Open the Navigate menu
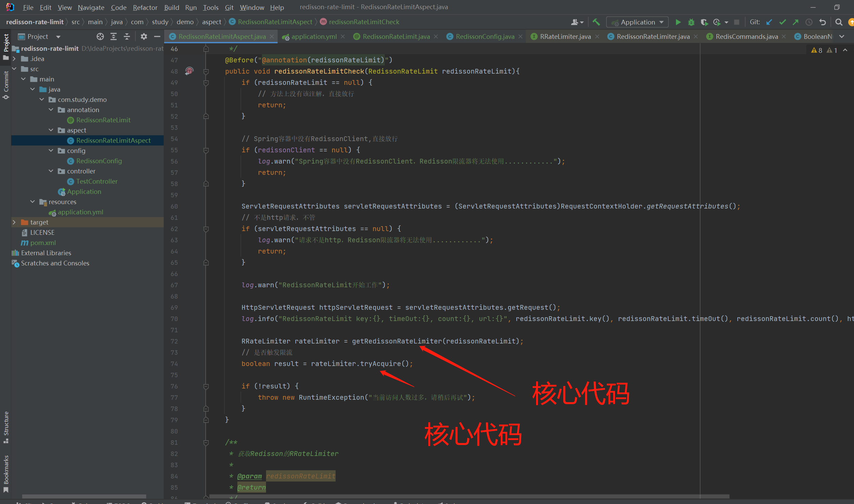This screenshot has width=854, height=504. 91,7
